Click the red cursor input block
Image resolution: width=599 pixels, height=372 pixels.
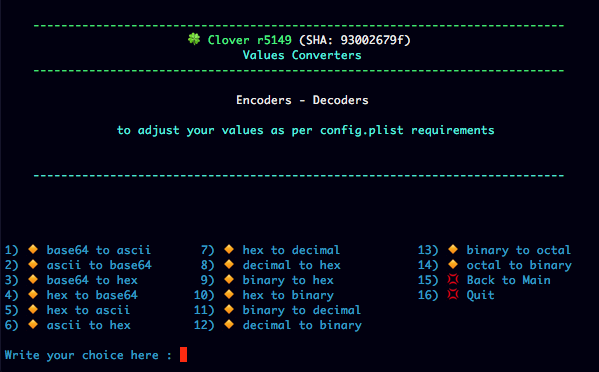tap(183, 354)
